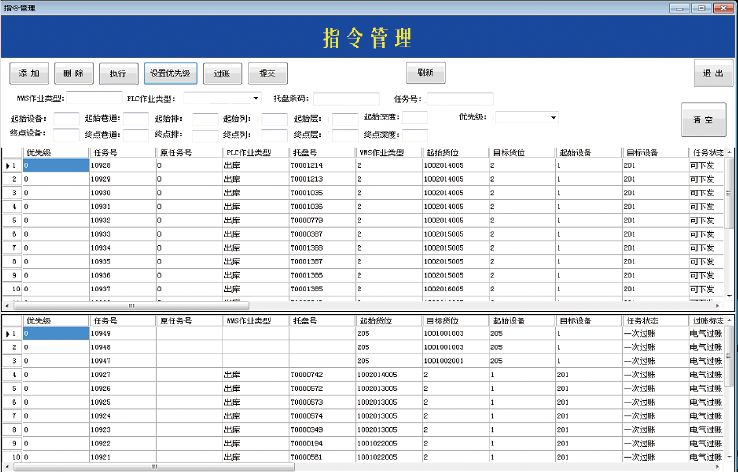Select task number cell 10947
The width and height of the screenshot is (738, 473).
pos(122,361)
